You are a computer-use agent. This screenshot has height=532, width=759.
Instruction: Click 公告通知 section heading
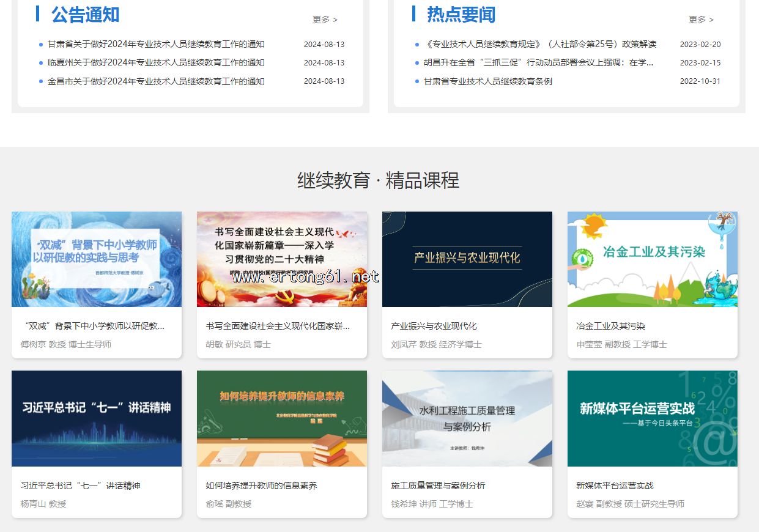[x=85, y=15]
